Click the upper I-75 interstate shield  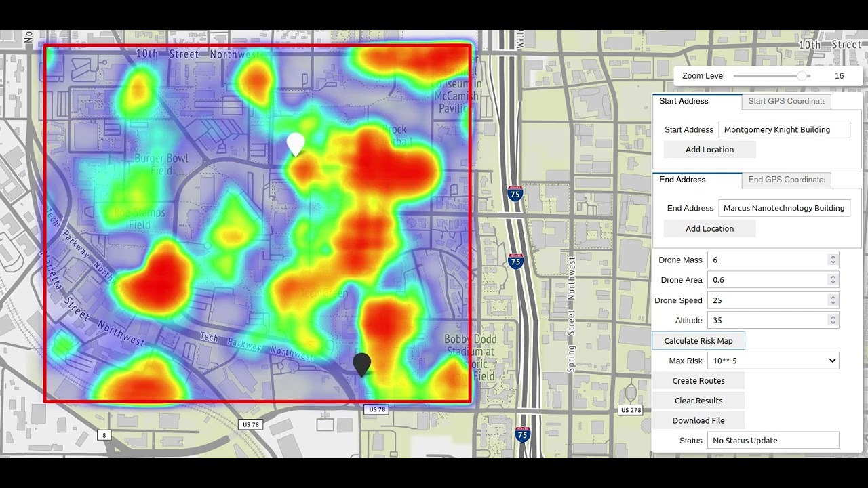[515, 195]
